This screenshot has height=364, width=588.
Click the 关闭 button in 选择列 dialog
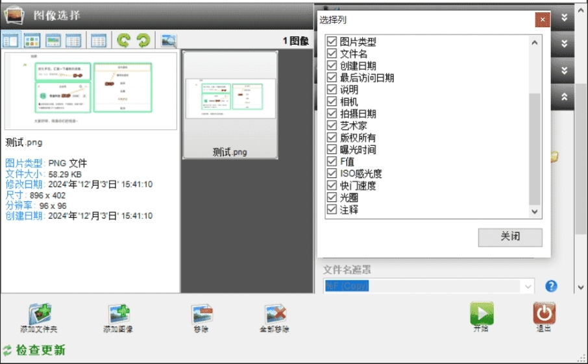(x=510, y=237)
